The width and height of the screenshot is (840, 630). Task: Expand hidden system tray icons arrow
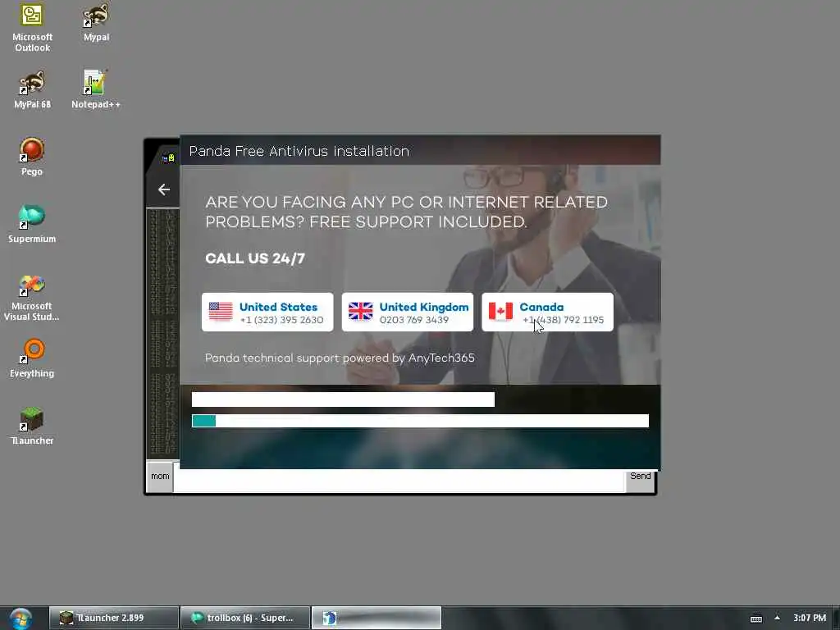tap(778, 618)
